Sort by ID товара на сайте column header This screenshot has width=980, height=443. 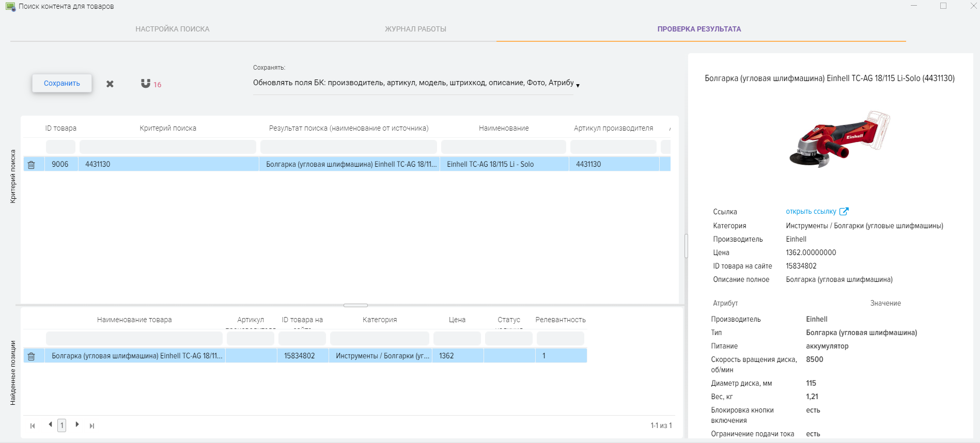tap(302, 322)
